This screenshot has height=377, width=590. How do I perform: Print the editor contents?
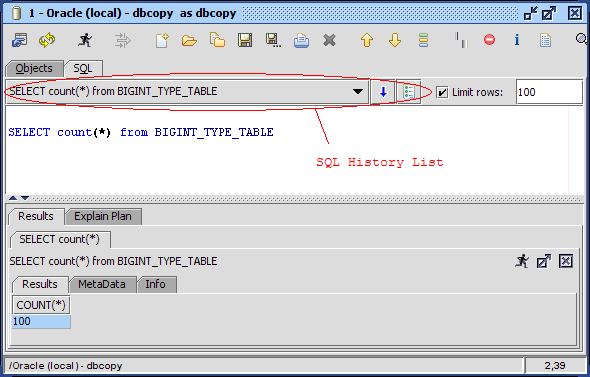pyautogui.click(x=301, y=41)
